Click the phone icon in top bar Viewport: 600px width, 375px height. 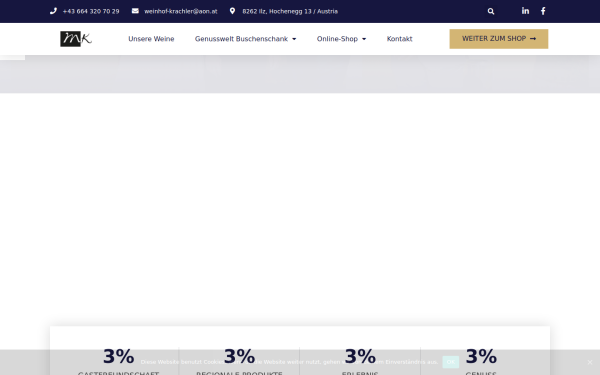(53, 11)
